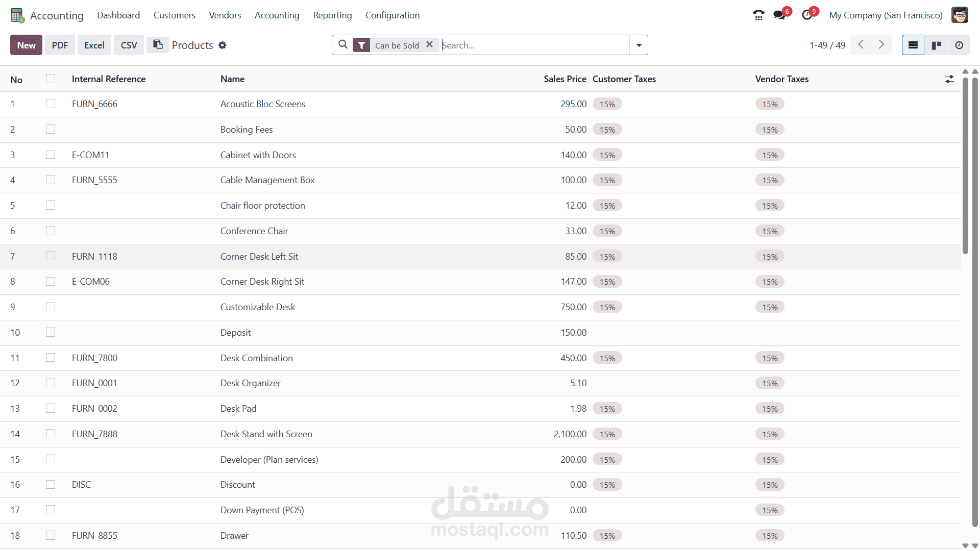Remove the Can be Sold filter

point(430,45)
